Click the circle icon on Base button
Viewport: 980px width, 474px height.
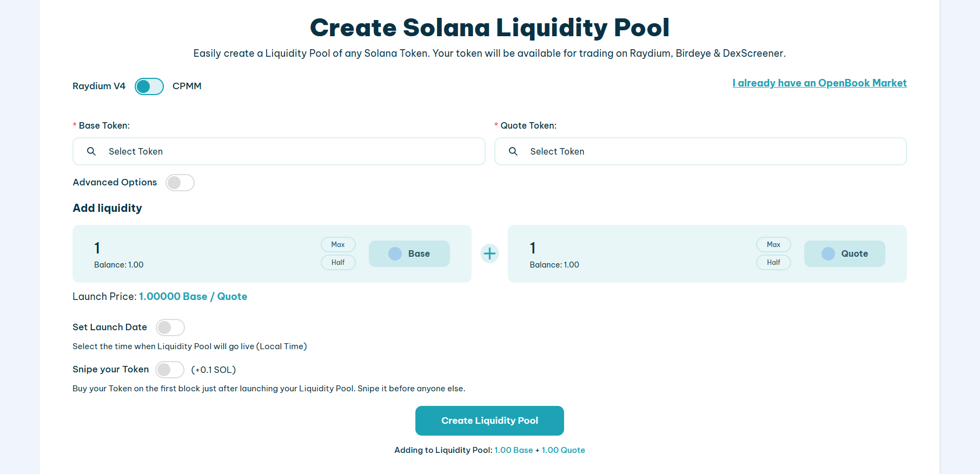[x=395, y=253]
